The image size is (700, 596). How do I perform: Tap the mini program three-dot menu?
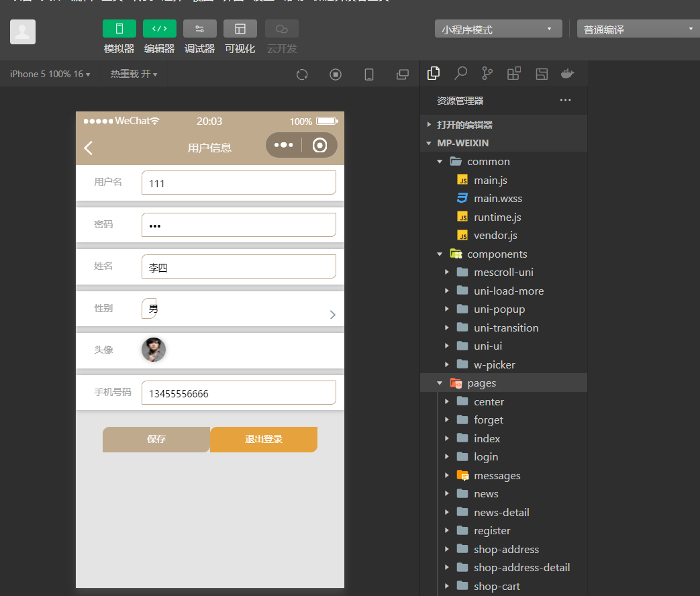coord(283,145)
